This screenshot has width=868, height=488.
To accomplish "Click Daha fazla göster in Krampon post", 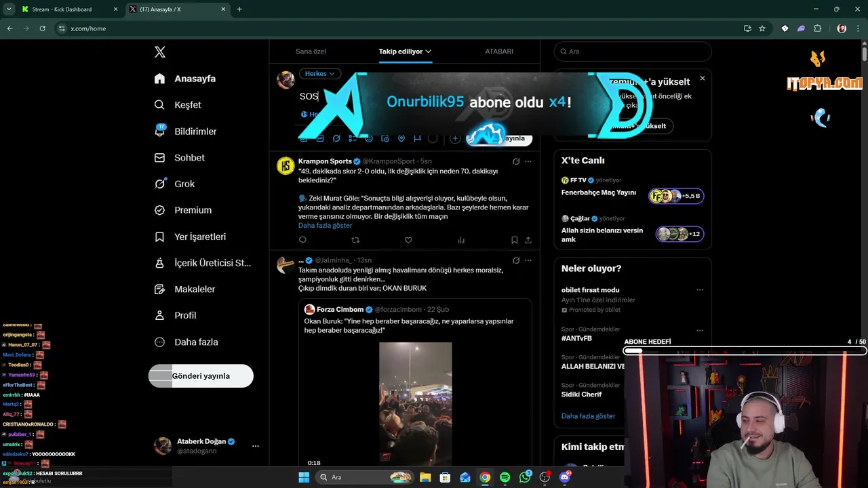I will 325,225.
